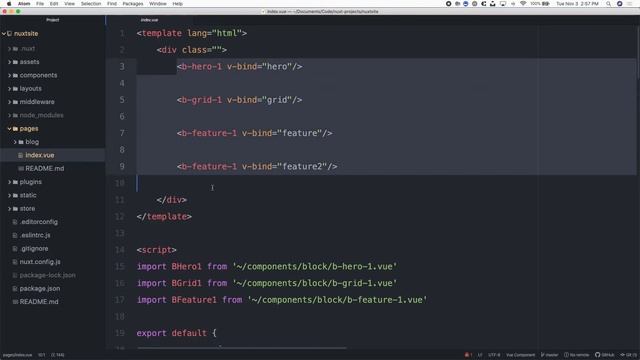Open index.vue in the tree
The width and height of the screenshot is (640, 360).
(x=40, y=156)
